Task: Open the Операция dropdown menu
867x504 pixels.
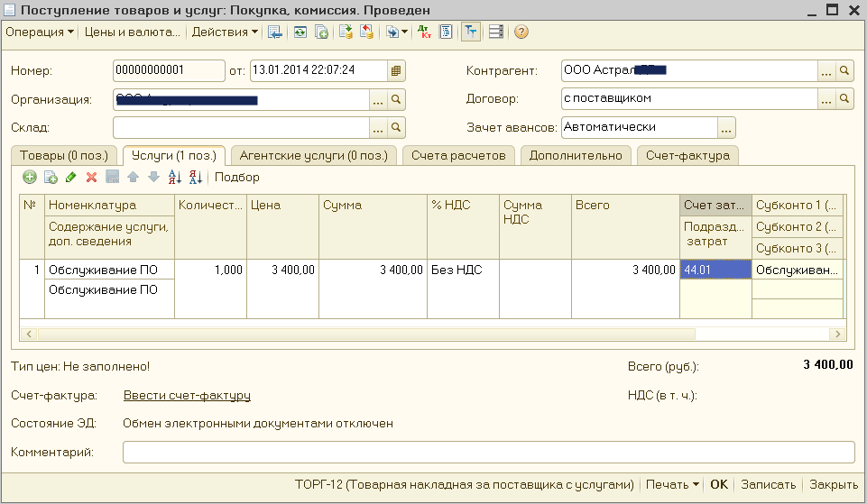Action: [41, 32]
